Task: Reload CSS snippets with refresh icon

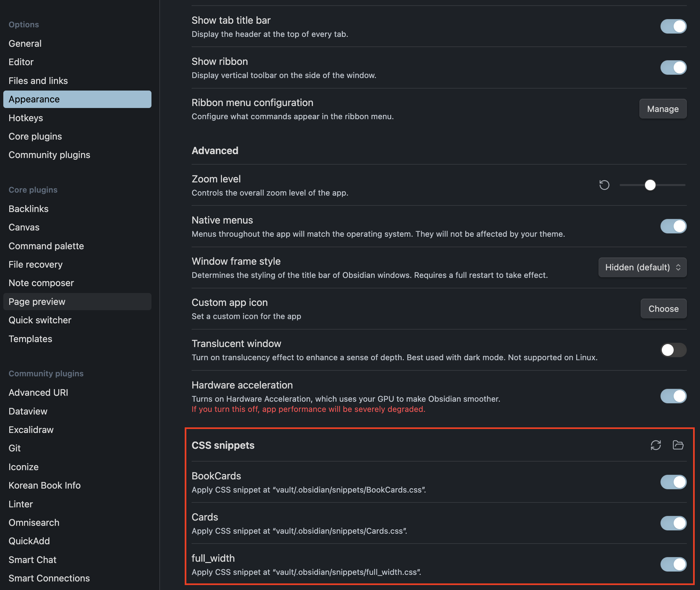Action: (x=656, y=445)
